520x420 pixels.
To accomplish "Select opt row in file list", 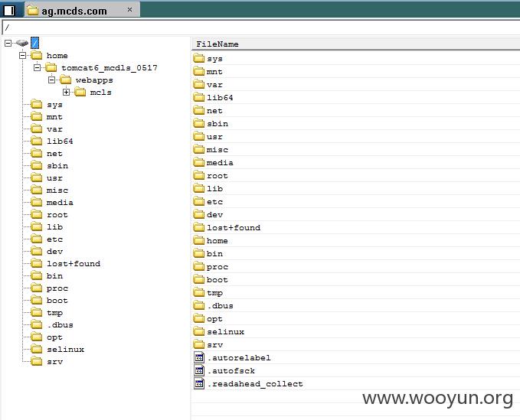I will click(x=355, y=319).
